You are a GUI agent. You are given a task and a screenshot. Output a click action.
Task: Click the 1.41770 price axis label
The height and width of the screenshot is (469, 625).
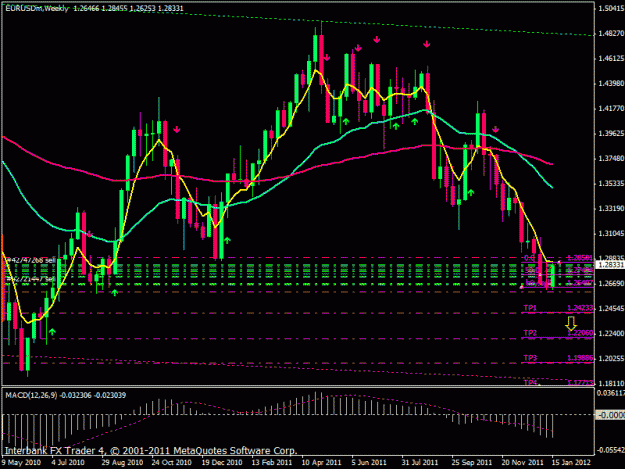(x=611, y=108)
